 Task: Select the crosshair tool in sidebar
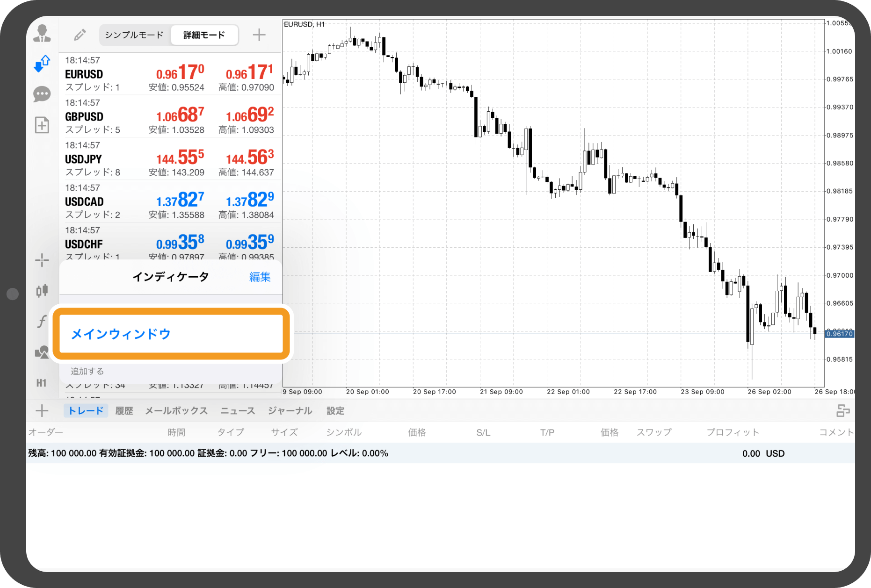42,260
